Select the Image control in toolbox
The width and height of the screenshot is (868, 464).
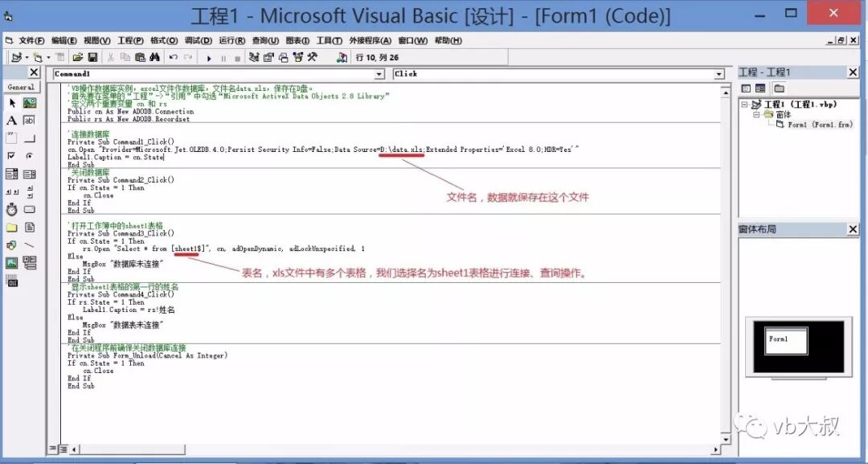pyautogui.click(x=11, y=263)
